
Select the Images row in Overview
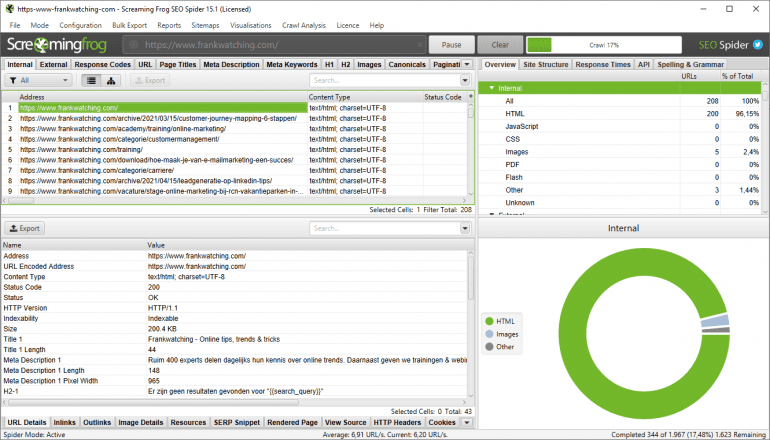pyautogui.click(x=620, y=152)
